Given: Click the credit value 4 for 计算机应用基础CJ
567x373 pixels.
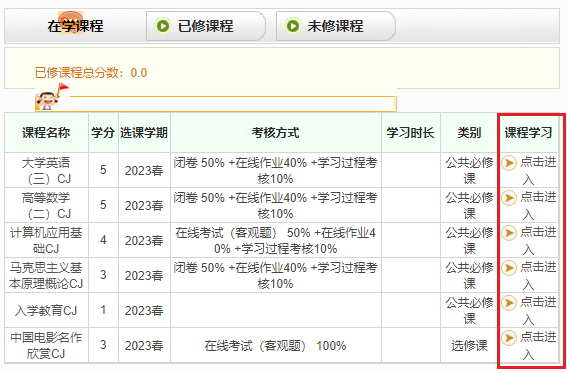Looking at the screenshot, I should click(103, 240).
